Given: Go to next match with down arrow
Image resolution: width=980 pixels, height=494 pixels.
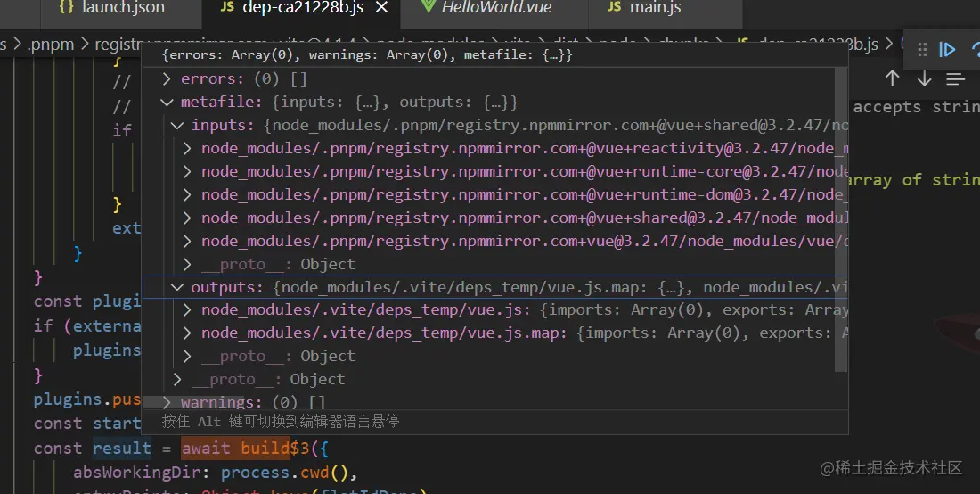Looking at the screenshot, I should coord(924,78).
